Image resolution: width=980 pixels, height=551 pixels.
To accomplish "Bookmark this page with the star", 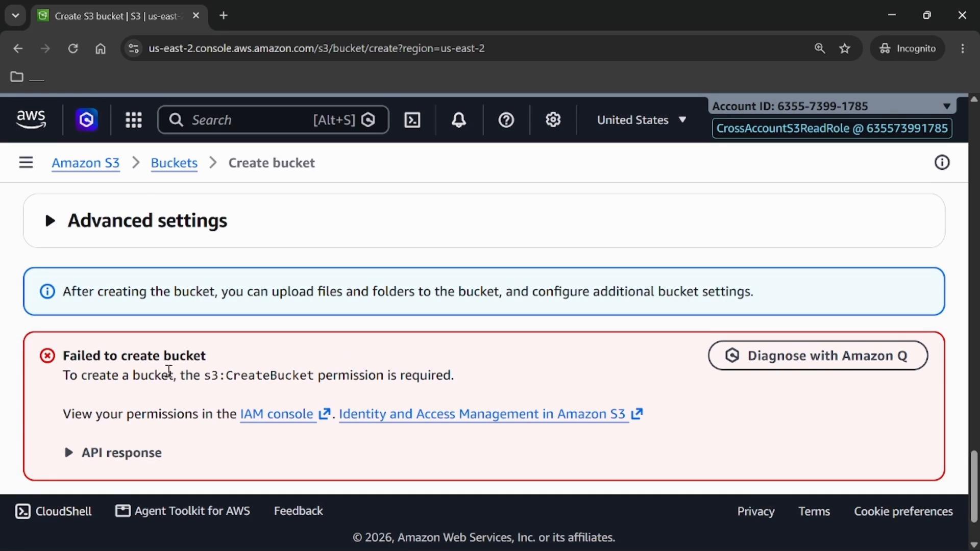I will (x=845, y=48).
